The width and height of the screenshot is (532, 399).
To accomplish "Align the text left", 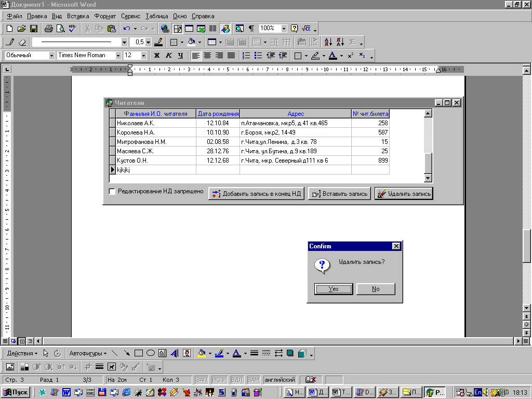I will [x=195, y=55].
